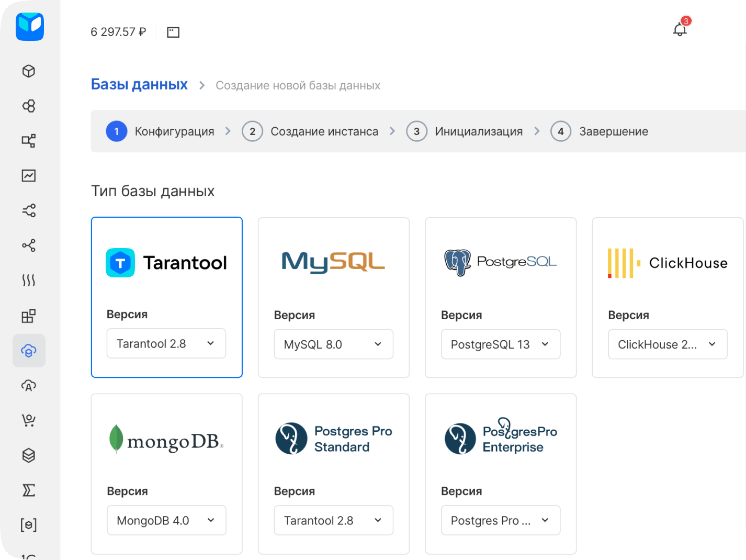Open the cloud with letter A icon

pyautogui.click(x=29, y=386)
